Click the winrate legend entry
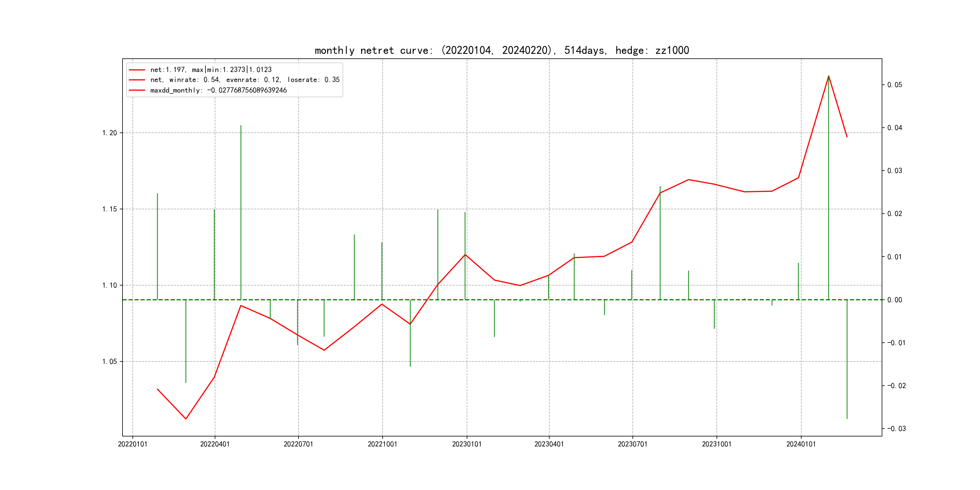 (245, 80)
